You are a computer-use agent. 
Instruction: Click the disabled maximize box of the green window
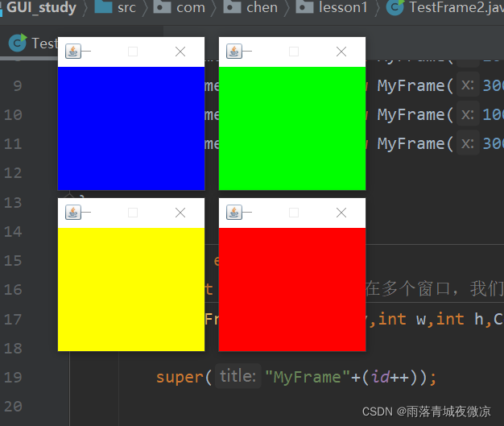click(x=294, y=52)
